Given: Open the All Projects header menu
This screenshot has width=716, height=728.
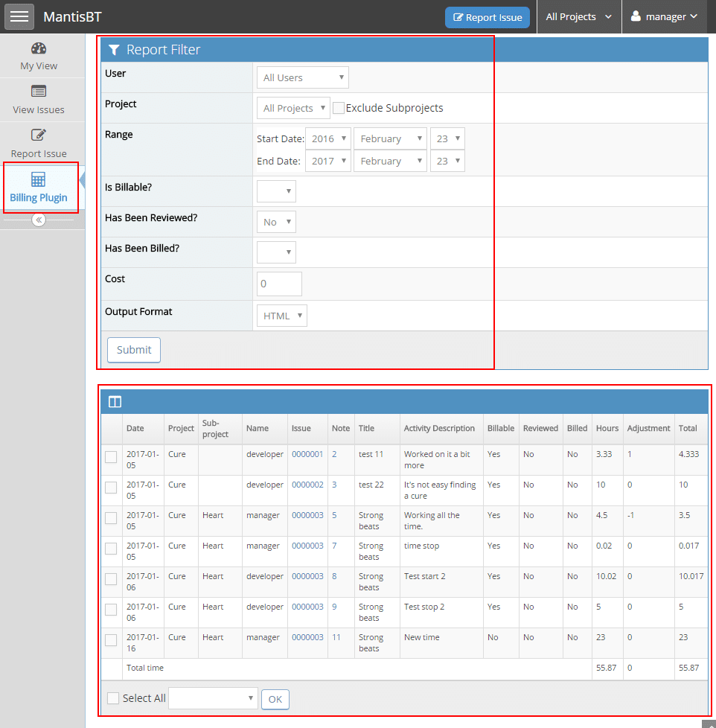Looking at the screenshot, I should [579, 16].
